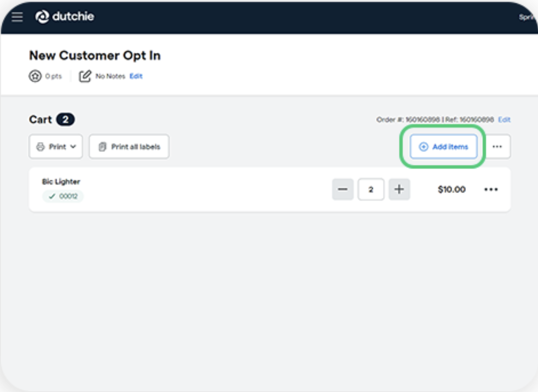Click the Bic Lighter quantity field
Screen dimensions: 538x392
(371, 189)
